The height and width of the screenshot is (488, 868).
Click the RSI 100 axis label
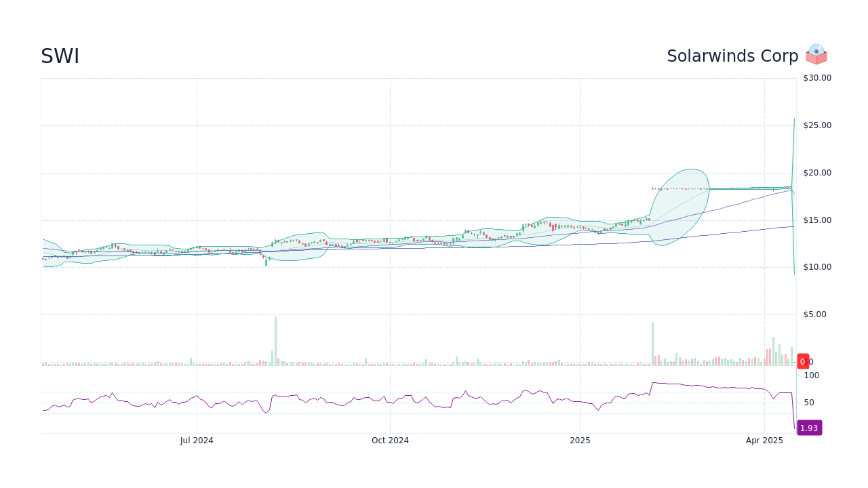[x=812, y=375]
